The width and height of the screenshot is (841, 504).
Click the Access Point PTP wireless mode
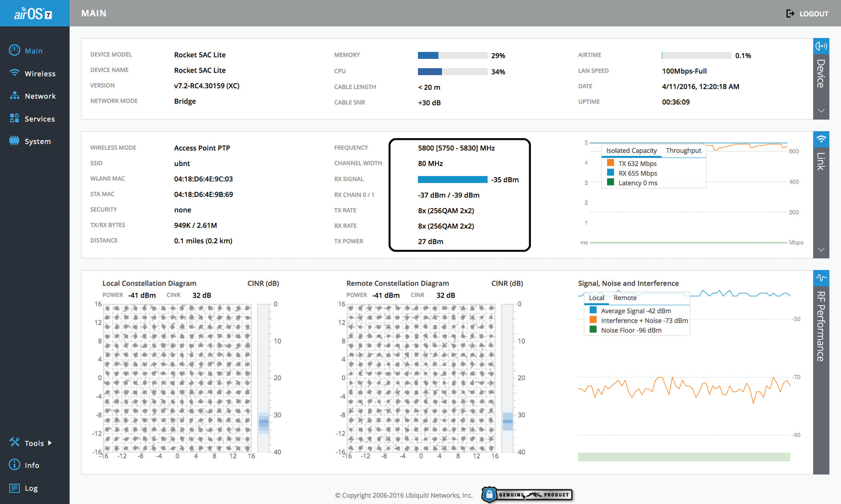click(202, 148)
